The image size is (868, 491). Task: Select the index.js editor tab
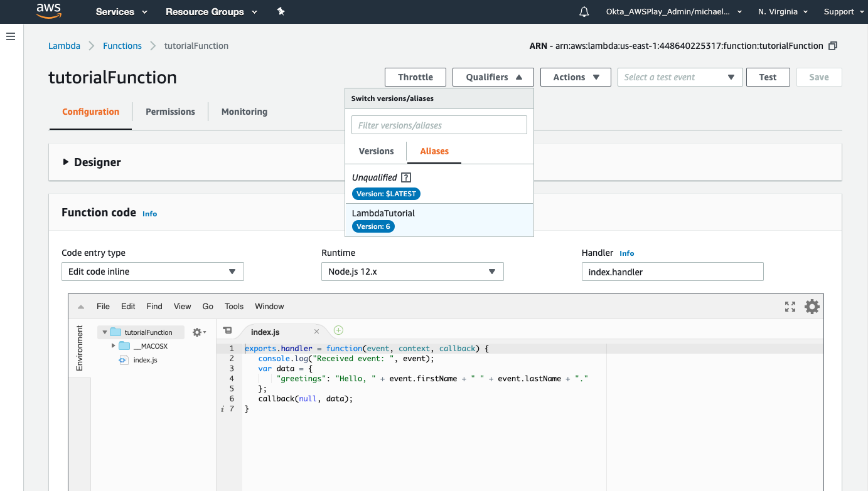(265, 332)
